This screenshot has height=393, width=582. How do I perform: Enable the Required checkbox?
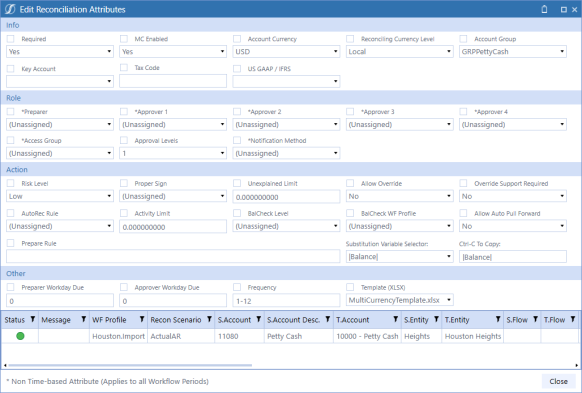[x=10, y=39]
